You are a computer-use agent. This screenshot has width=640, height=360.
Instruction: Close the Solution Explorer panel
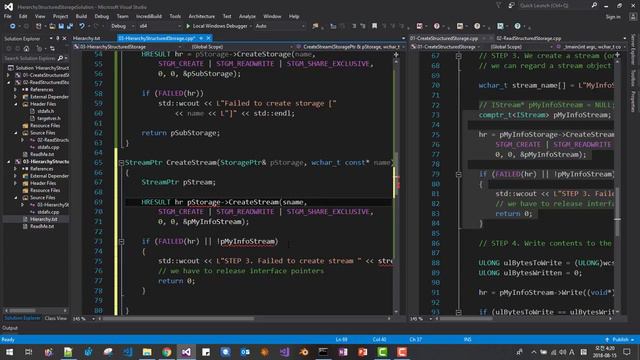point(64,38)
